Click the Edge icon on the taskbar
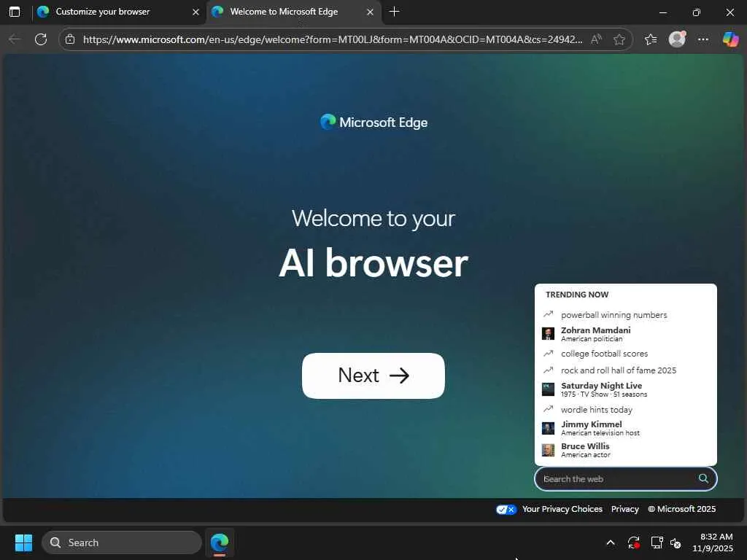The width and height of the screenshot is (747, 560). click(220, 542)
